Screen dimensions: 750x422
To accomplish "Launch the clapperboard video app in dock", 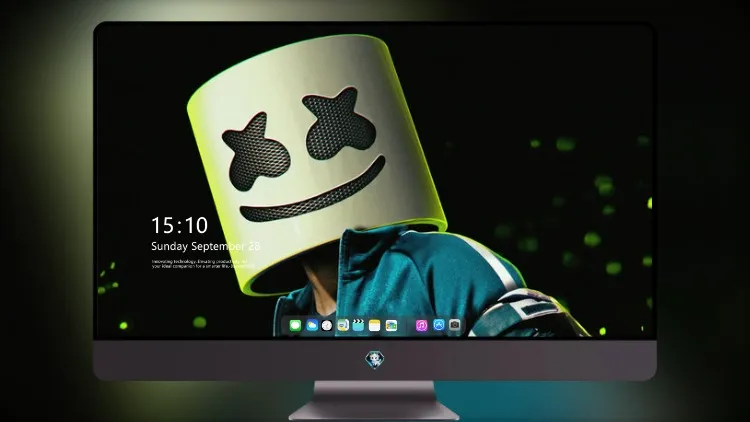I will [x=358, y=325].
